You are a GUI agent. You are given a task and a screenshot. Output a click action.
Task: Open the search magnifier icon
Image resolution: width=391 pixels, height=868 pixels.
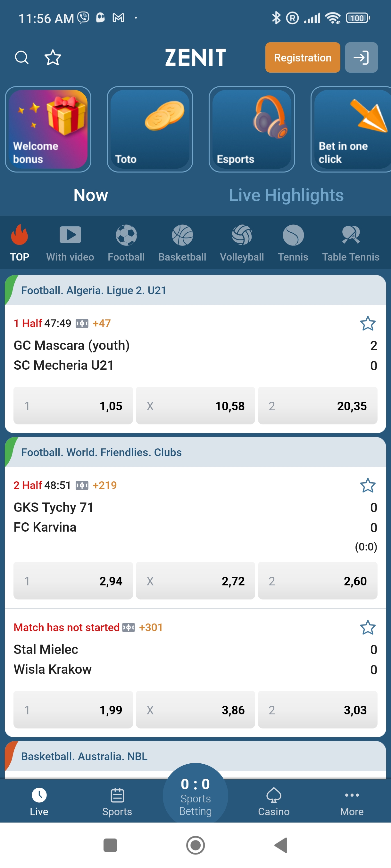21,57
